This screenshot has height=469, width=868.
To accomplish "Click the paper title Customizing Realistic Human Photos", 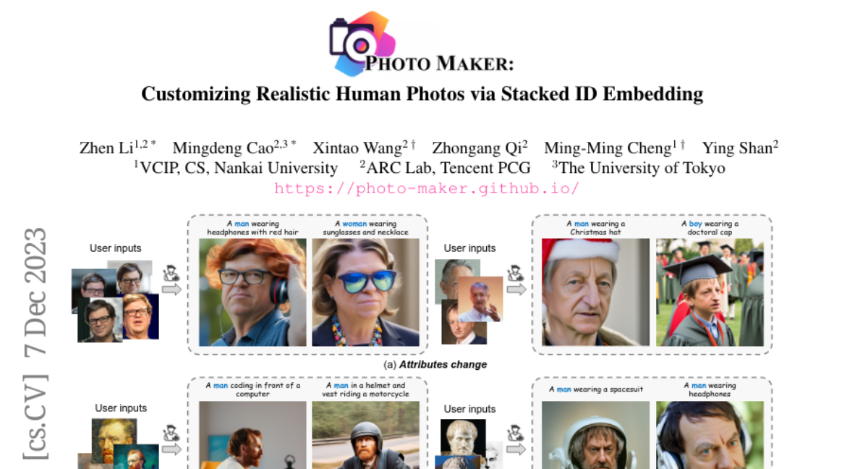I will tap(422, 94).
